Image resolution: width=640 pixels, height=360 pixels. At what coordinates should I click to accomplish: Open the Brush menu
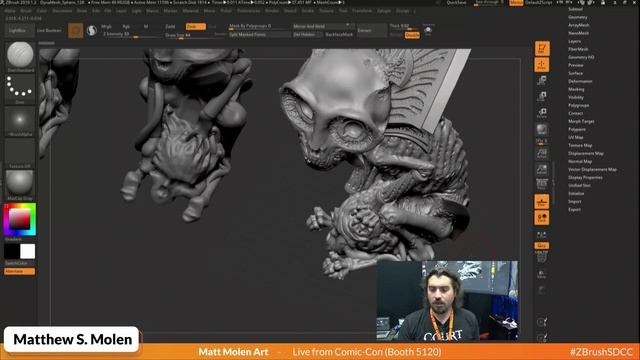(x=26, y=11)
